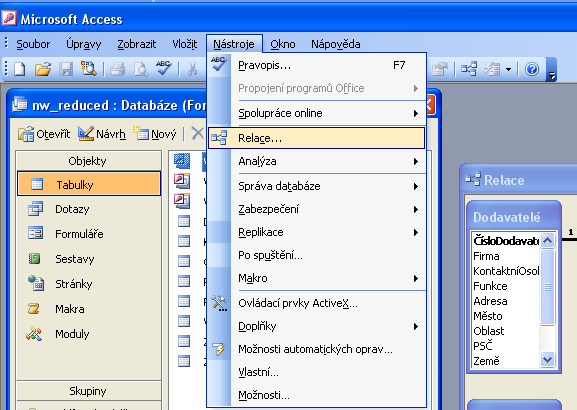Expand the Makro submenu
Screen dimensions: 577x410
click(316, 278)
